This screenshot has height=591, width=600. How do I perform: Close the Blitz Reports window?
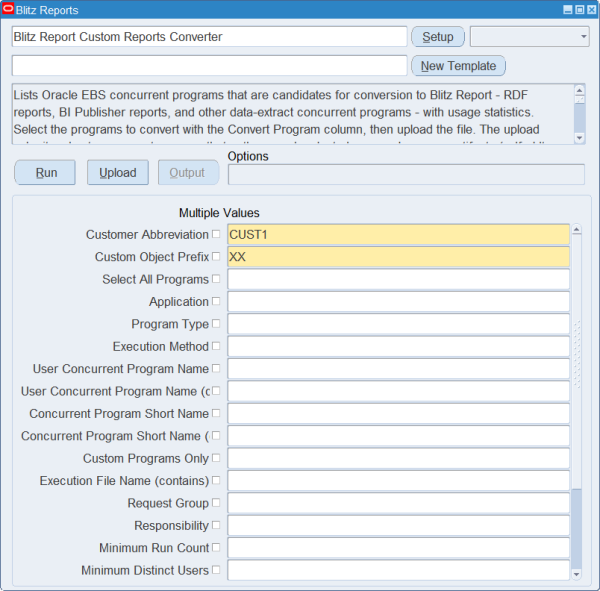pos(592,10)
